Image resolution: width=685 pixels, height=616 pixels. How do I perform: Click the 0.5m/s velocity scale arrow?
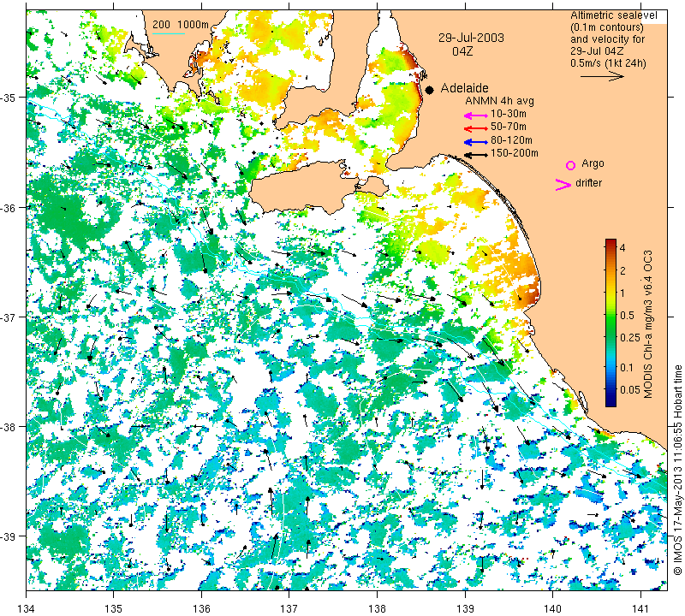602,77
